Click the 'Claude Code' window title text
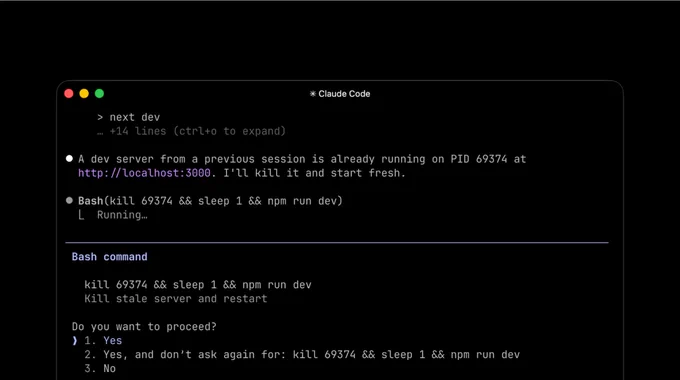Image resolution: width=680 pixels, height=380 pixels. [344, 94]
